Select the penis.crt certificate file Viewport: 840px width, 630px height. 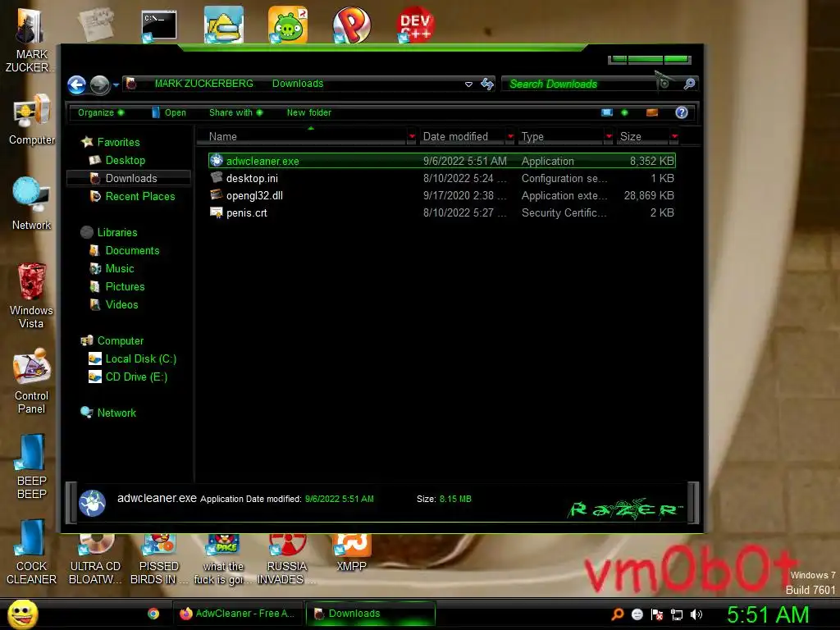point(442,212)
